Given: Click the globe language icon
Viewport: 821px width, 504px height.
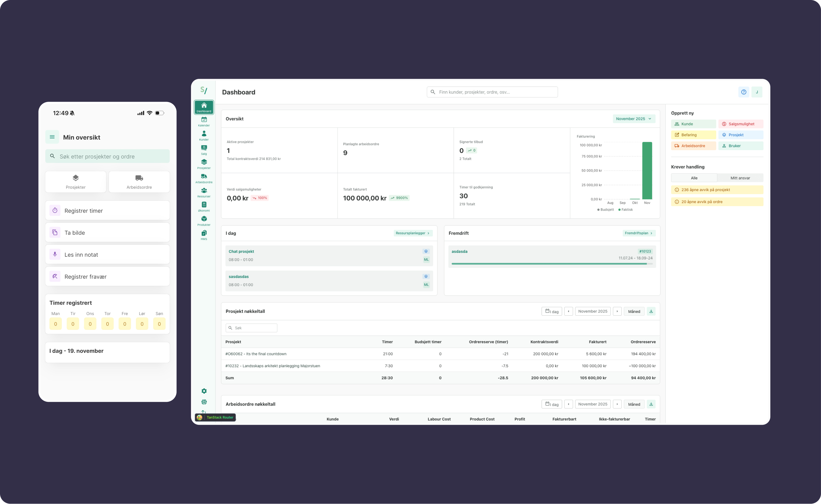Looking at the screenshot, I should pos(204,402).
